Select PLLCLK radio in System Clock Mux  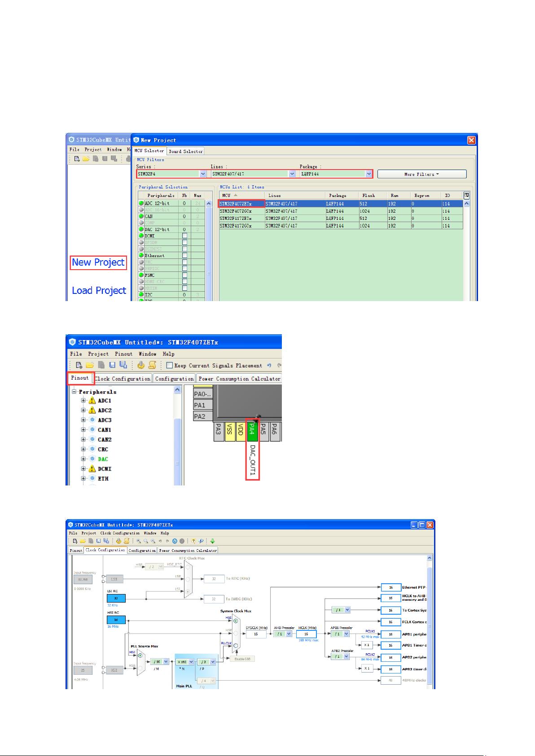[x=236, y=646]
